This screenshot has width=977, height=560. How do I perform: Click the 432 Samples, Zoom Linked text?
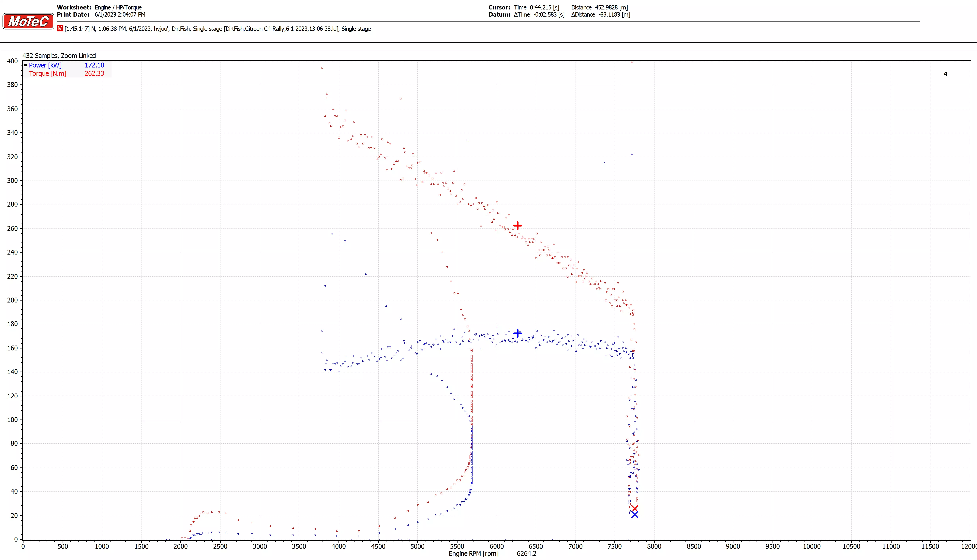(59, 56)
